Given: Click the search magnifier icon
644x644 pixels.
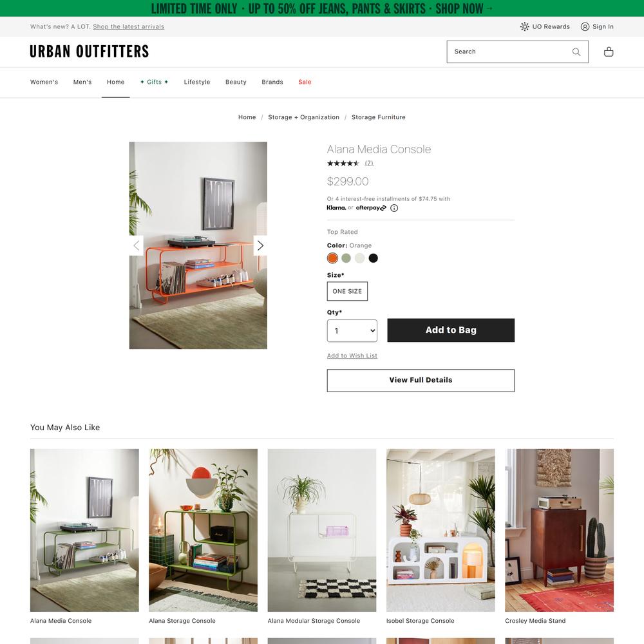Looking at the screenshot, I should 576,52.
